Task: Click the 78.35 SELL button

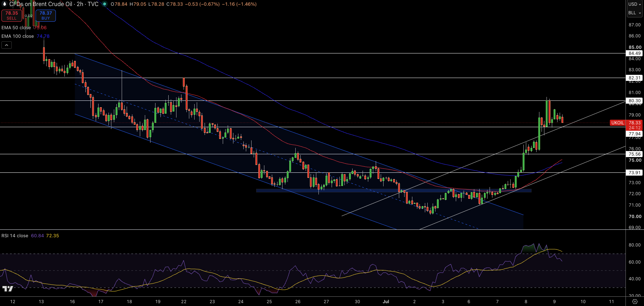Action: pos(12,15)
